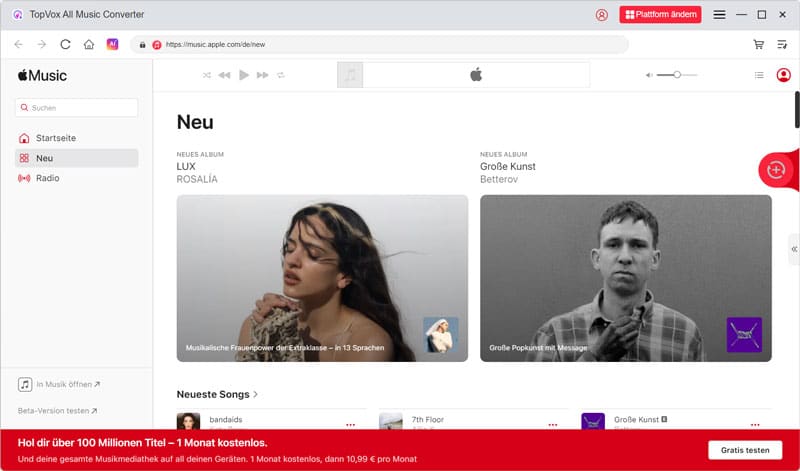Toggle shuffle playback
Image resolution: width=800 pixels, height=471 pixels.
[207, 75]
